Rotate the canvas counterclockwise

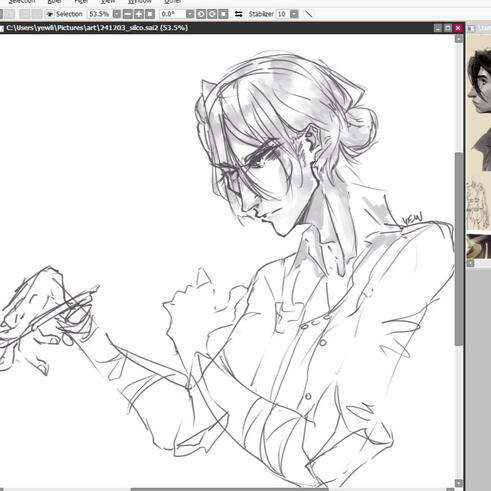(201, 14)
